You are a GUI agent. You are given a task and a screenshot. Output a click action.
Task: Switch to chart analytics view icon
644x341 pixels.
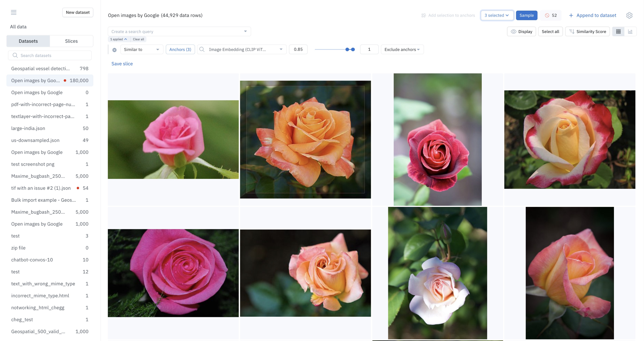[630, 31]
